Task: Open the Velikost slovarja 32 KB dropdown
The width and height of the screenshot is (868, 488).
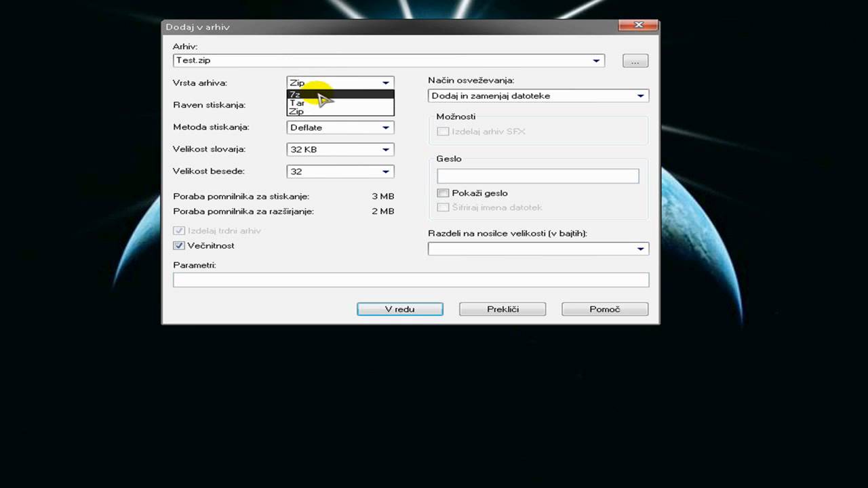Action: pyautogui.click(x=340, y=149)
